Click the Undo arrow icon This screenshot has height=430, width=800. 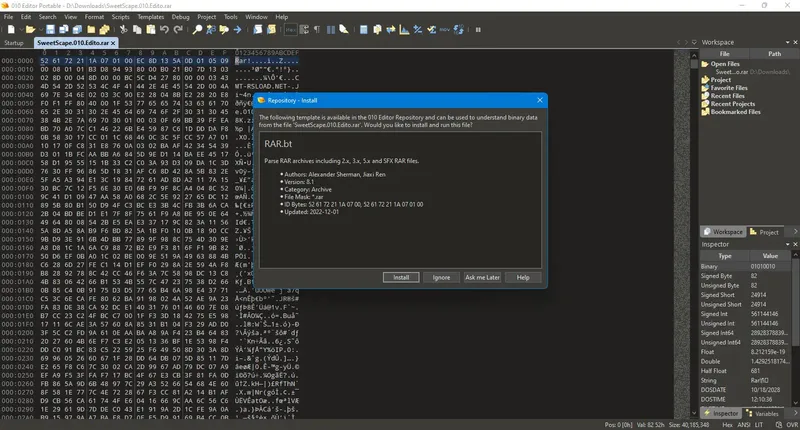(164, 30)
